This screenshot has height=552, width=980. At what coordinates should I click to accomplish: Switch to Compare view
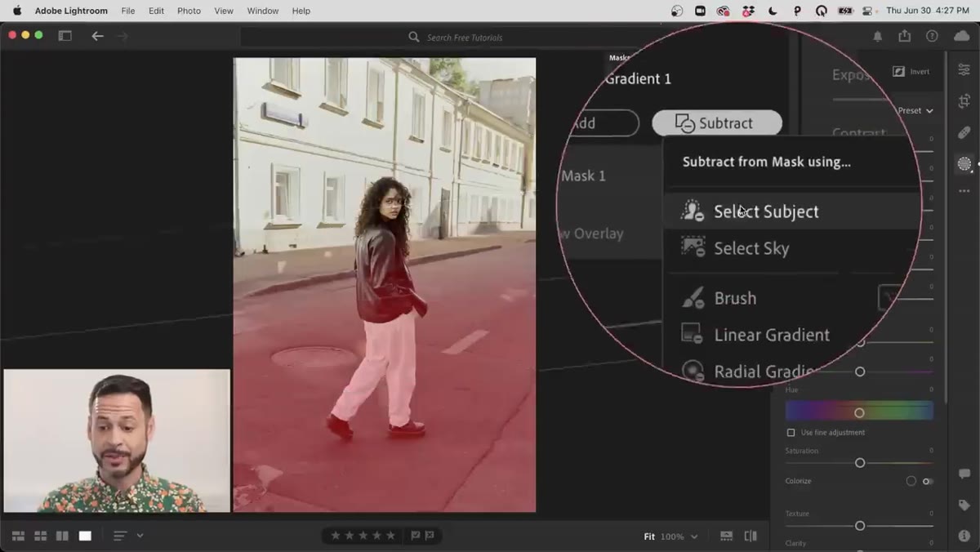click(x=62, y=536)
